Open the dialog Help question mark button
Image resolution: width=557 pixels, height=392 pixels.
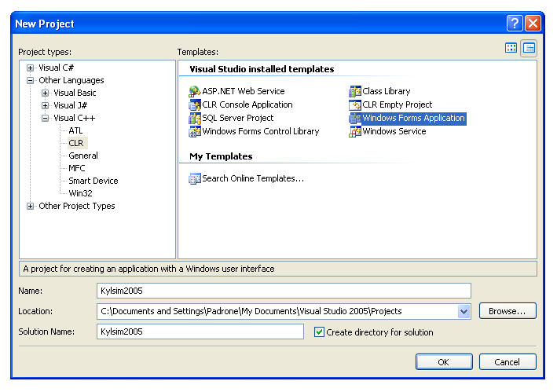(515, 24)
